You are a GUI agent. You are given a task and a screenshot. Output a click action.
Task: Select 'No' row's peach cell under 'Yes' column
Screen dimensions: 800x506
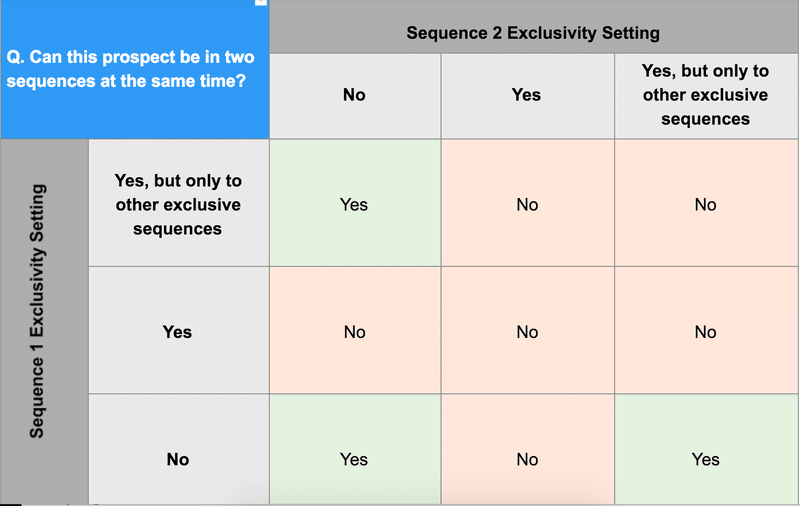point(527,449)
